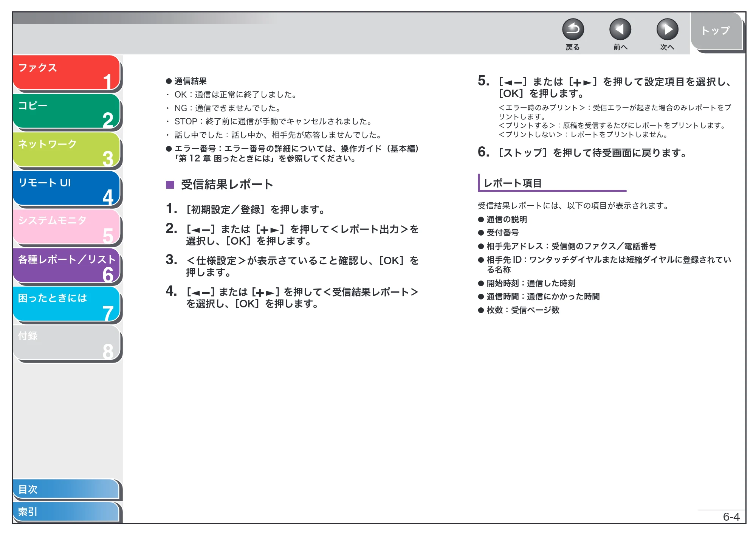
Task: Select 各種レポート／リスト chapter 6 tab
Action: pyautogui.click(x=67, y=265)
